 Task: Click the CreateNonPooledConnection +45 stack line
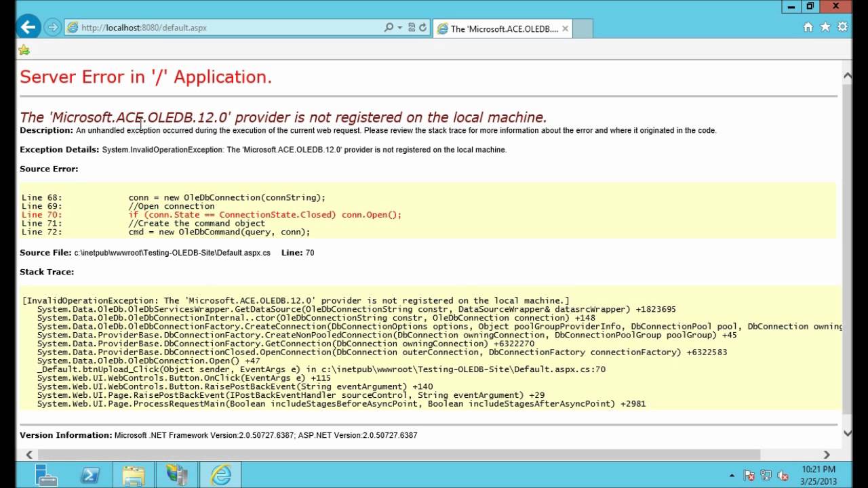pyautogui.click(x=387, y=335)
